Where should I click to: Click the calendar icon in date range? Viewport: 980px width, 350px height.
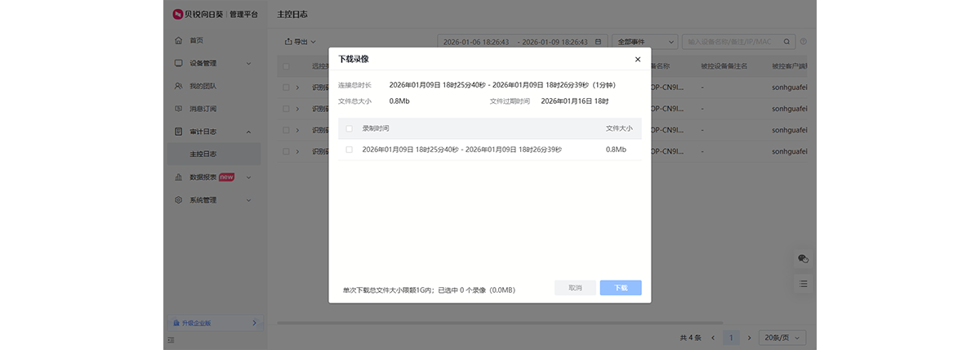[x=599, y=41]
